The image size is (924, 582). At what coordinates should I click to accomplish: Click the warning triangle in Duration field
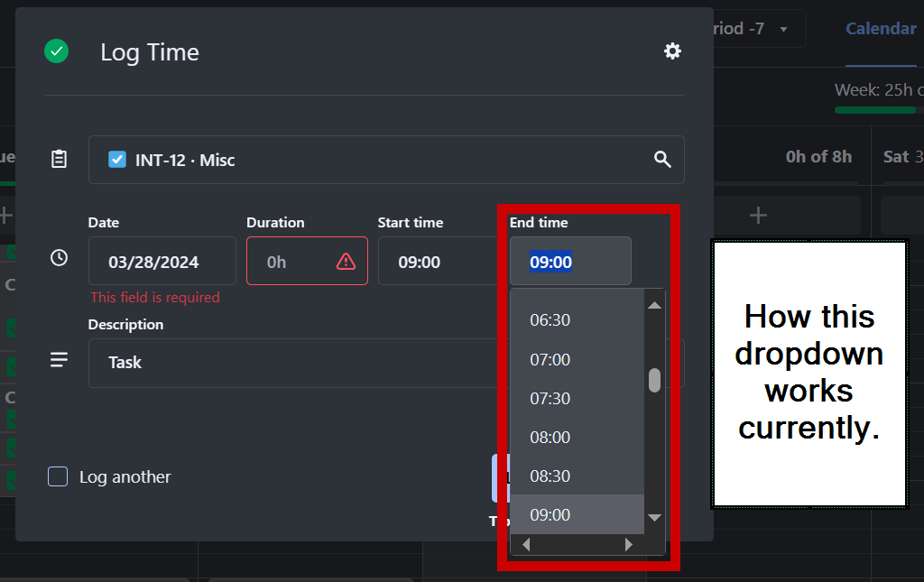coord(346,262)
